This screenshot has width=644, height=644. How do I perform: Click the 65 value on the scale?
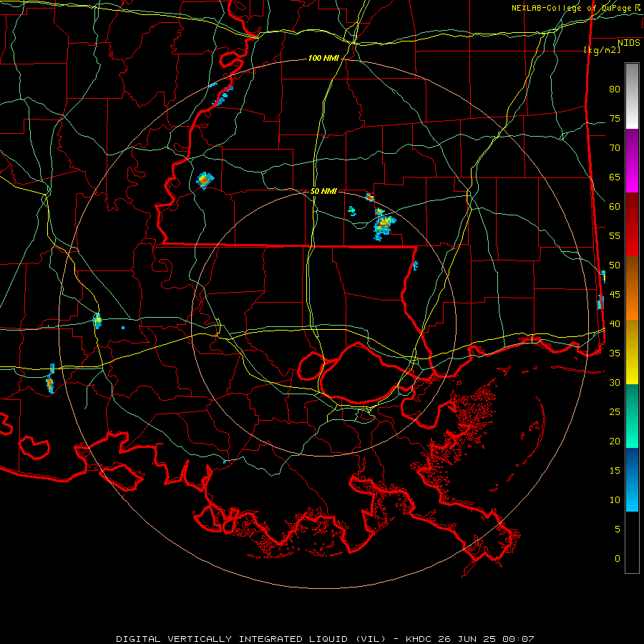pos(615,177)
